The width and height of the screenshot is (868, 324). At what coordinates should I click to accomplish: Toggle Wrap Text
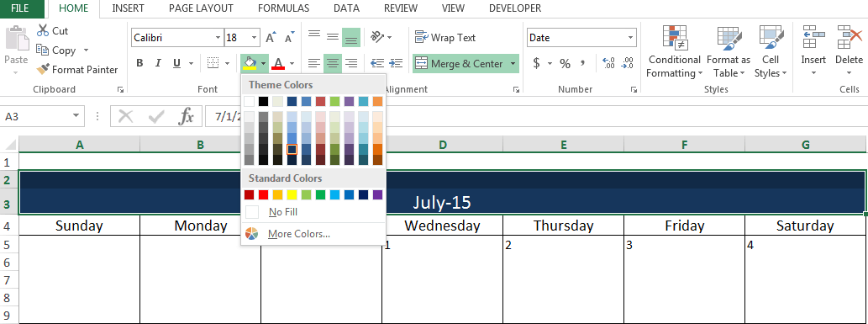click(445, 38)
